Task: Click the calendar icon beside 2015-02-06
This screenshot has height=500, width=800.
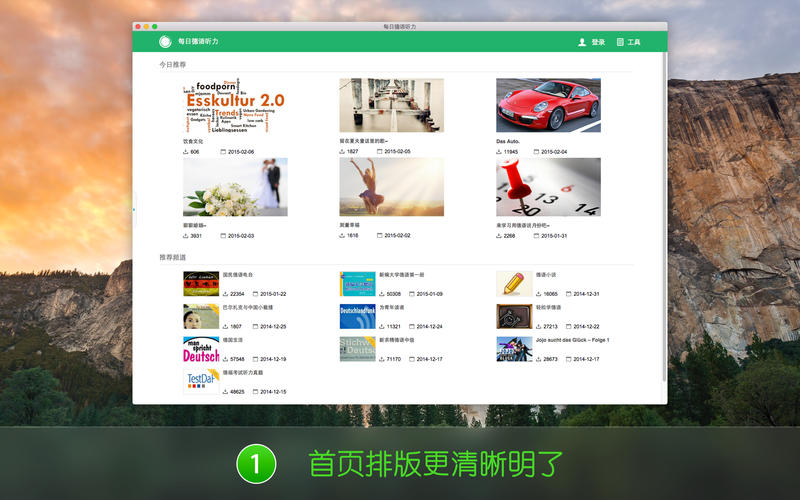Action: (x=222, y=152)
